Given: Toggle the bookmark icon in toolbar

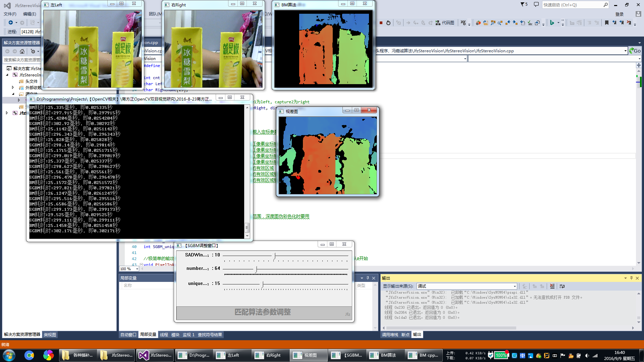Looking at the screenshot, I should click(x=606, y=23).
